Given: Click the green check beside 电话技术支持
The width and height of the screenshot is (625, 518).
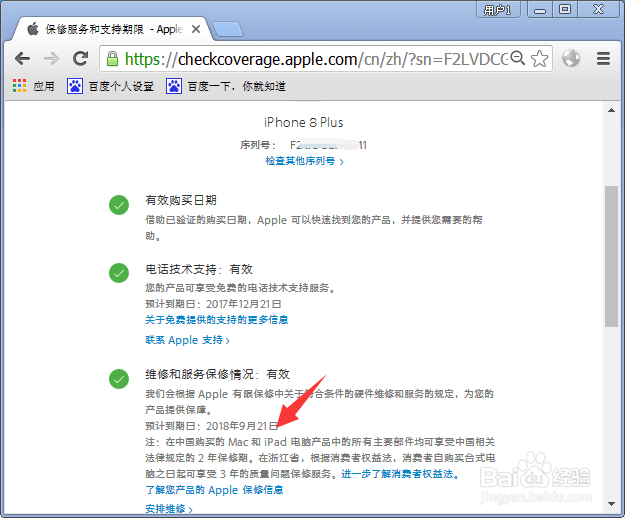Looking at the screenshot, I should click(119, 273).
